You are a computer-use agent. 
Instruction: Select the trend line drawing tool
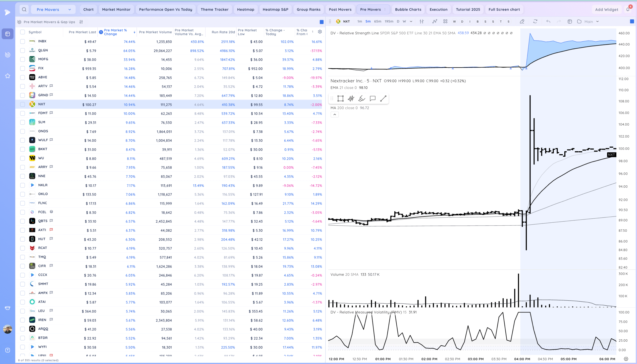point(383,99)
